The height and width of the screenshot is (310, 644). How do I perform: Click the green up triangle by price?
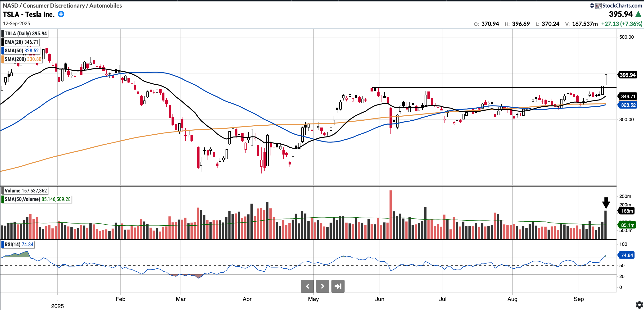(638, 14)
